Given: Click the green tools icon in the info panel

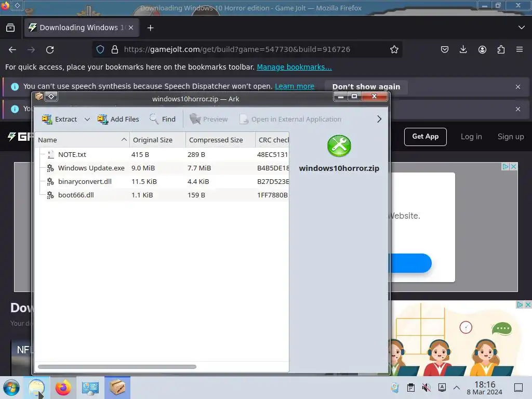Looking at the screenshot, I should 339,146.
